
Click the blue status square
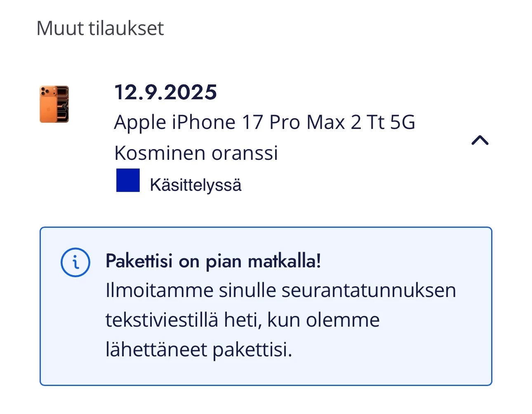pyautogui.click(x=128, y=180)
